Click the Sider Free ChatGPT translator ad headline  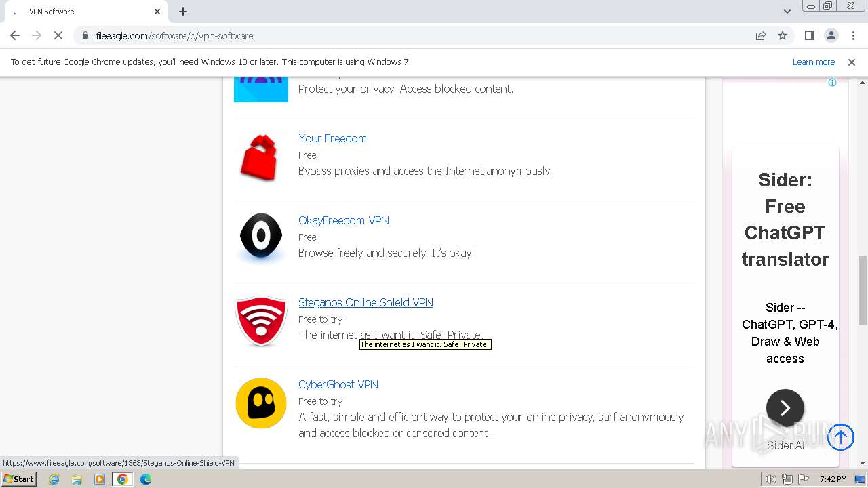coord(785,219)
